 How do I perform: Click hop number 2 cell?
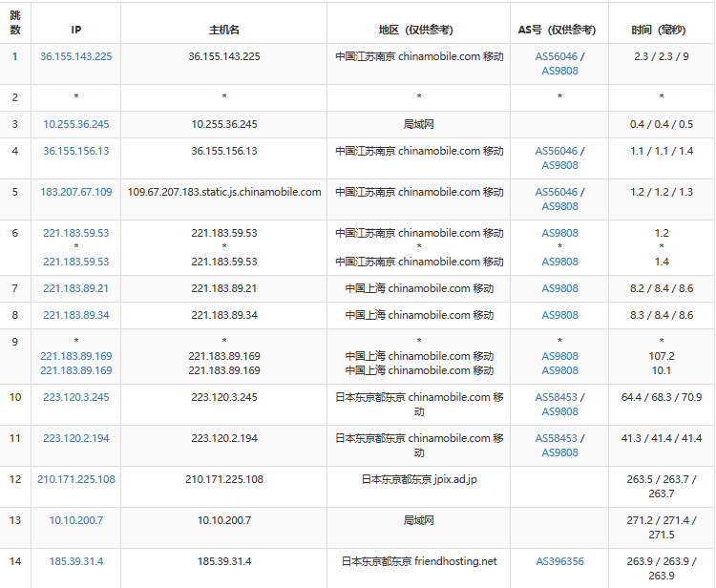(15, 97)
